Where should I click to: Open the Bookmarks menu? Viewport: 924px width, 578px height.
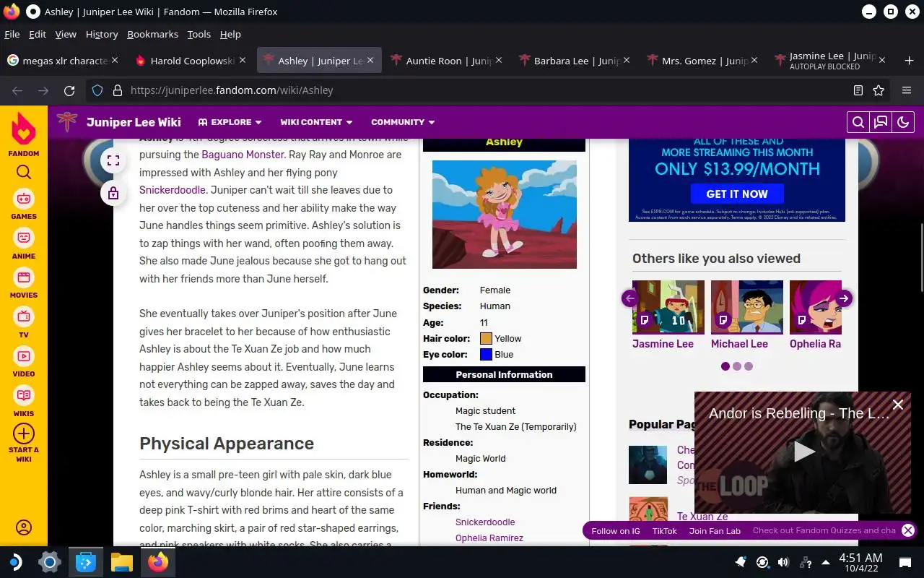[x=152, y=34]
